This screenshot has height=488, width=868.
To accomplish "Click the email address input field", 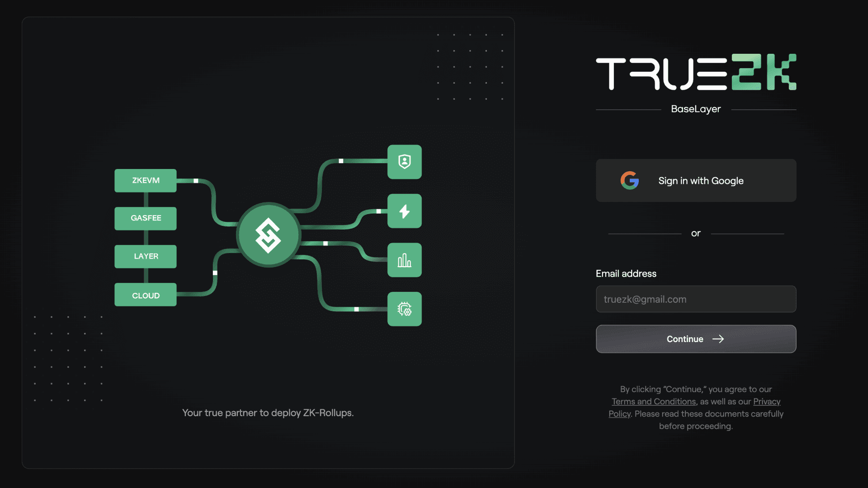I will tap(696, 299).
